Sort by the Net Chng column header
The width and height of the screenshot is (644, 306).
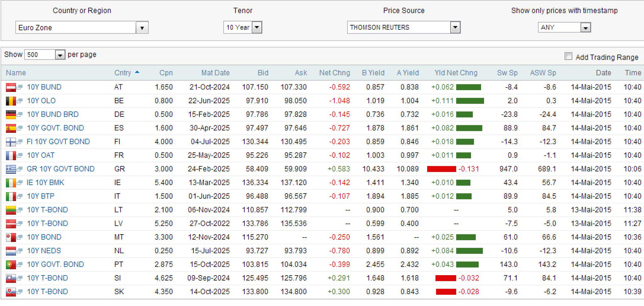point(335,73)
